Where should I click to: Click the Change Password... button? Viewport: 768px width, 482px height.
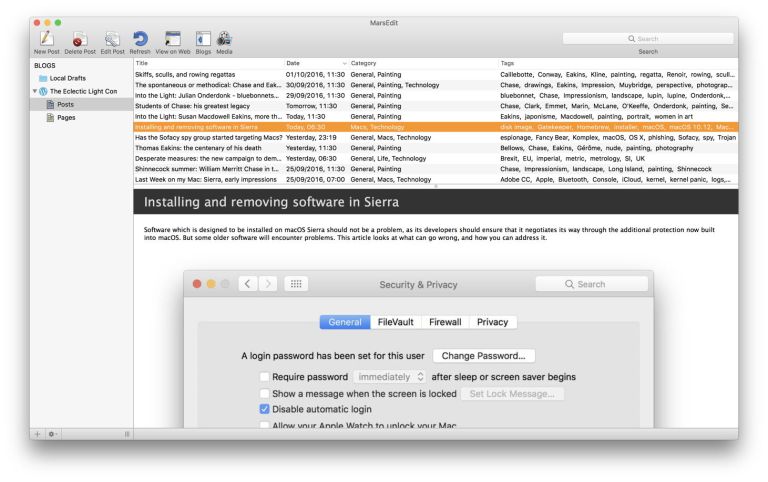coord(483,356)
